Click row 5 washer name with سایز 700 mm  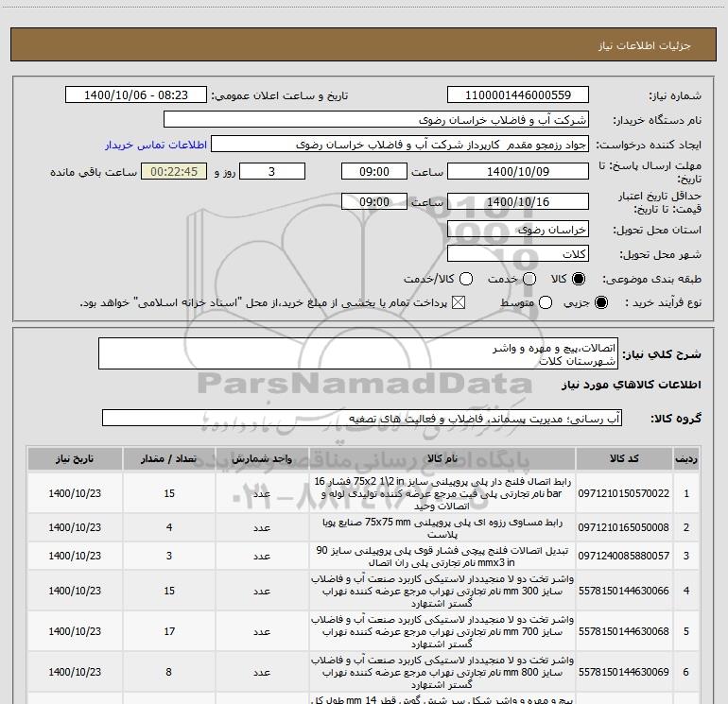coord(442,631)
